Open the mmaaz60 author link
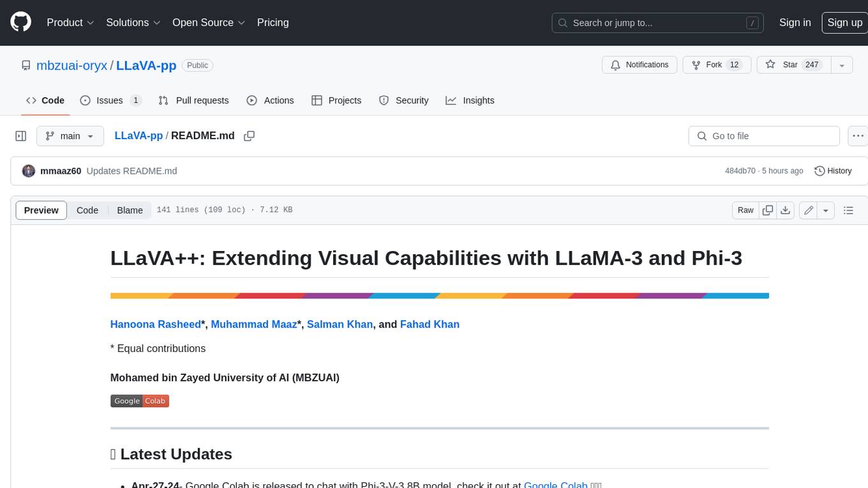The width and height of the screenshot is (868, 488). [x=61, y=171]
